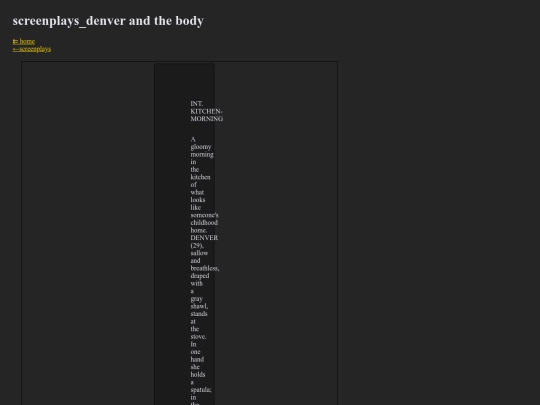The image size is (540, 405).
Task: Click the 'INT.' scene heading text
Action: (197, 104)
